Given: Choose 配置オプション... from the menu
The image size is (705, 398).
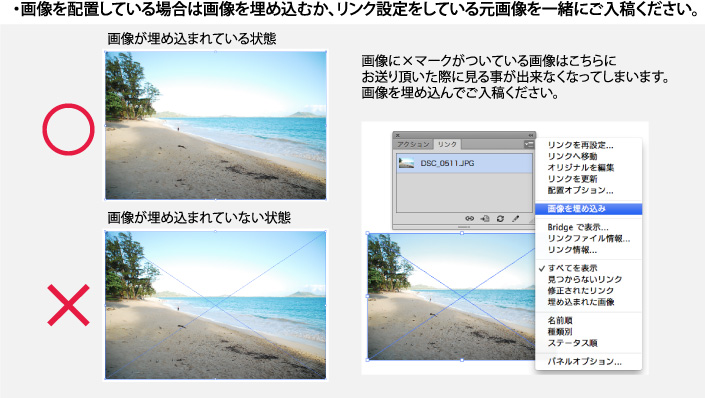Looking at the screenshot, I should pos(580,190).
